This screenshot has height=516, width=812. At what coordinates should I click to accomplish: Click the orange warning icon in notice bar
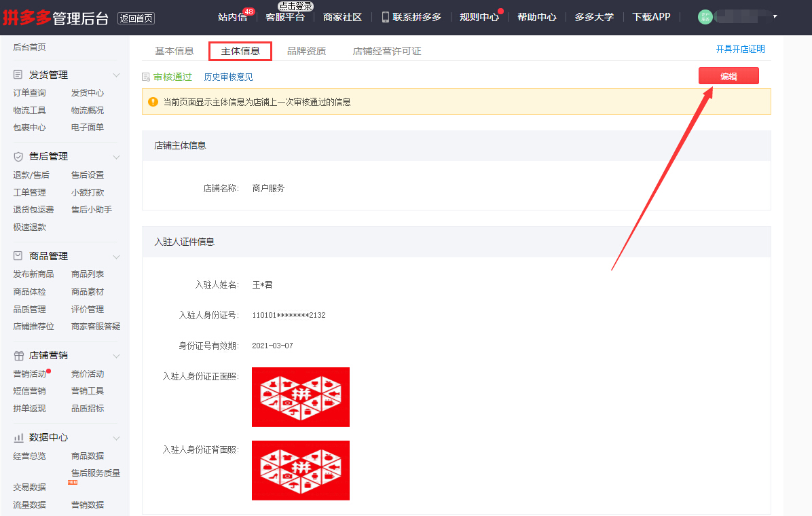(x=153, y=102)
